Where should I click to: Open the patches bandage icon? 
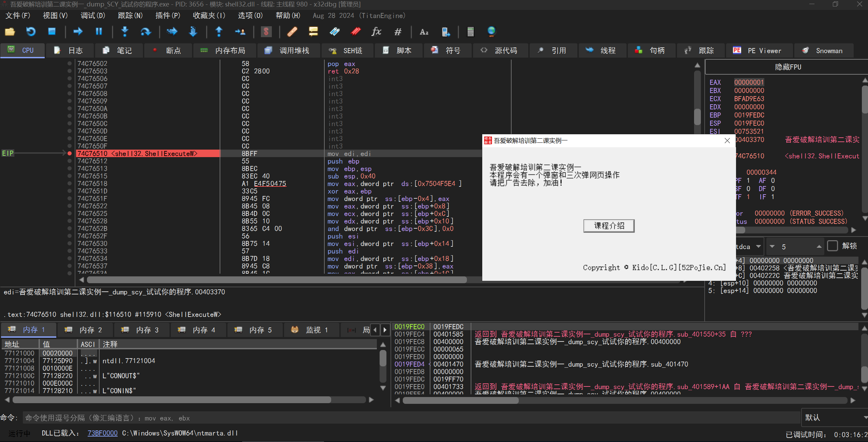point(292,32)
